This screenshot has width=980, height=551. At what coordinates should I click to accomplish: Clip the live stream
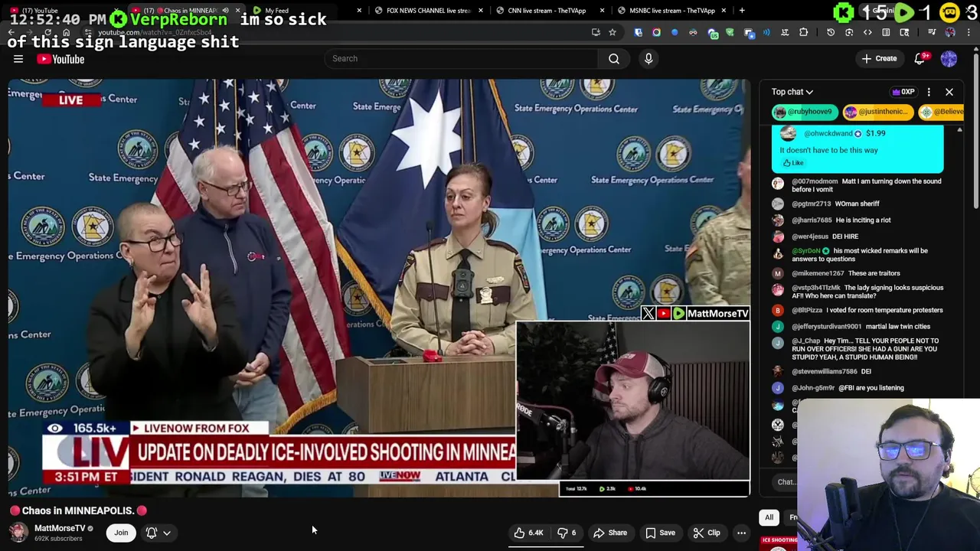click(x=707, y=533)
